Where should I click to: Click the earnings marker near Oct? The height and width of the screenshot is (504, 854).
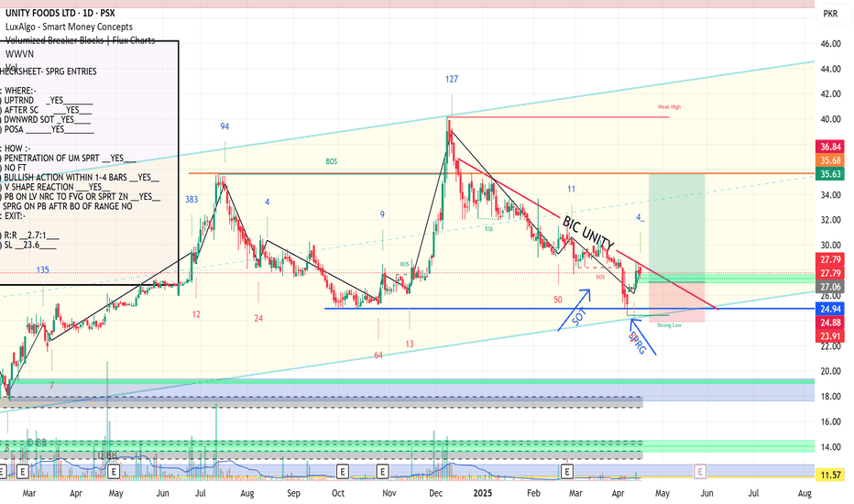pyautogui.click(x=342, y=471)
